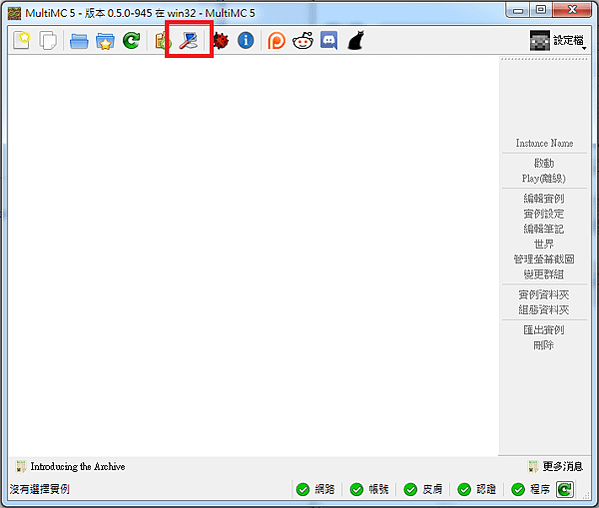This screenshot has width=599, height=508.
Task: Click 匯出實例
Action: (544, 330)
